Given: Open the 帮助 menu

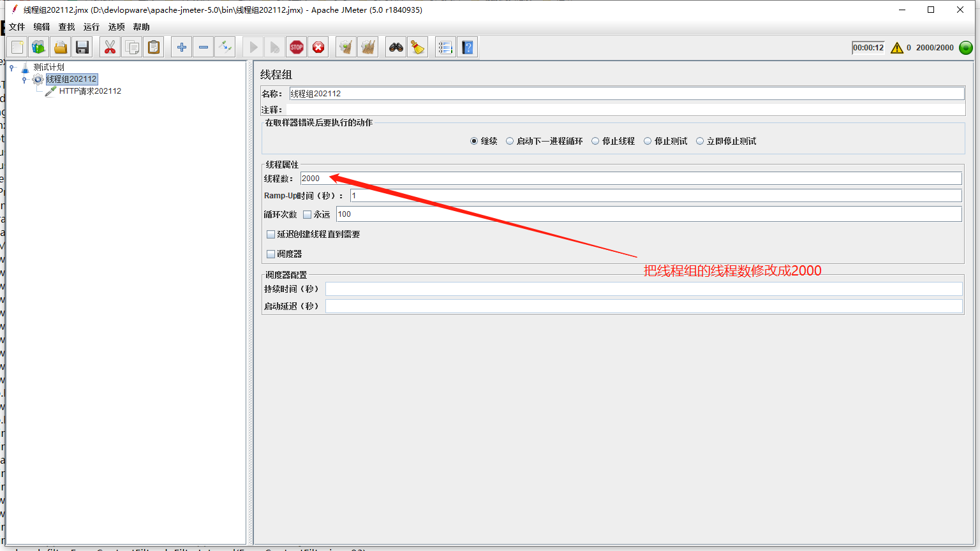Looking at the screenshot, I should [x=142, y=27].
